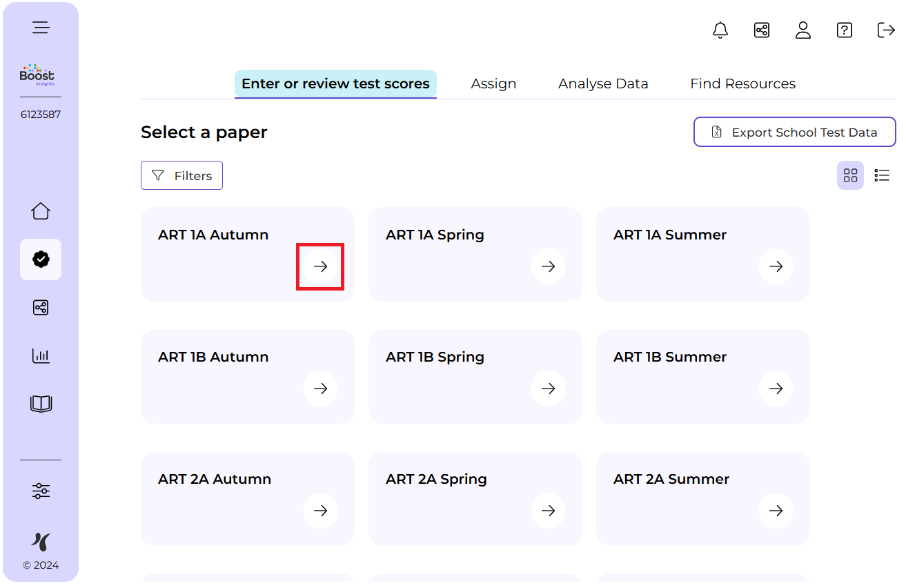Switch to the Assign tab

click(x=493, y=84)
